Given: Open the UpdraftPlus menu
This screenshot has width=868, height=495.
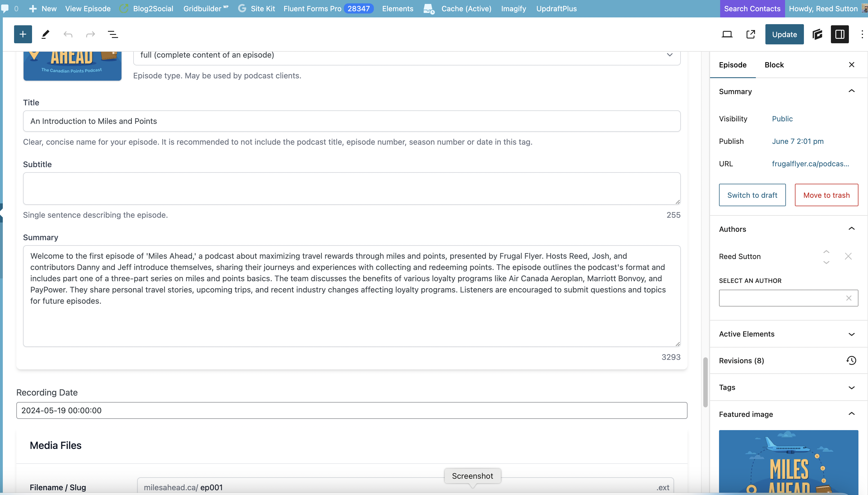Looking at the screenshot, I should [x=557, y=8].
